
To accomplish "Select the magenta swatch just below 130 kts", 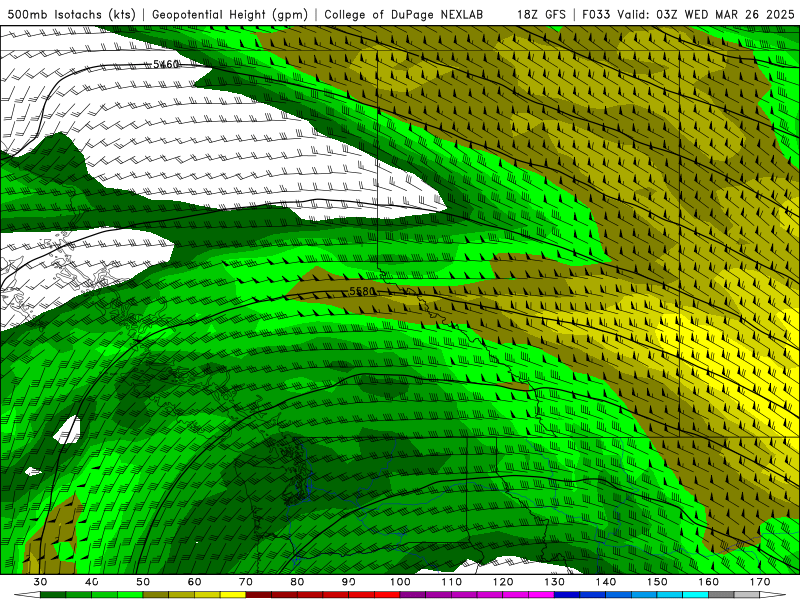I will tap(541, 595).
